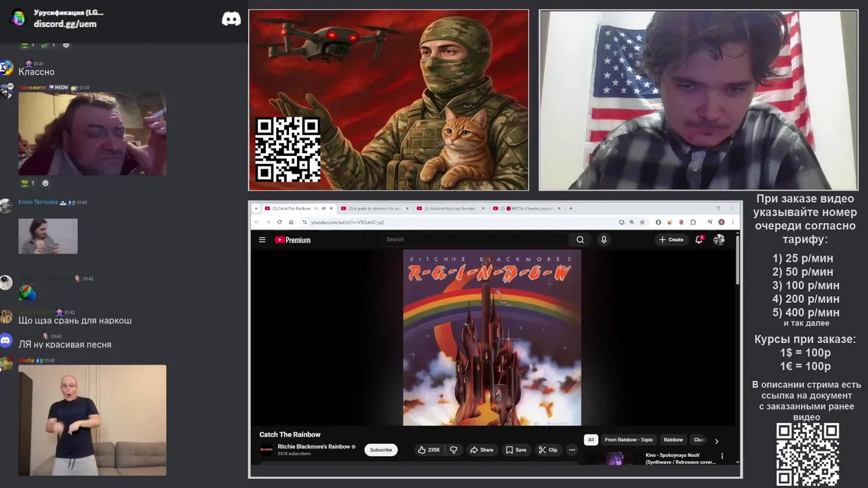Image resolution: width=868 pixels, height=488 pixels.
Task: Mute the Catch The Rainbow tab audio
Action: [x=323, y=208]
